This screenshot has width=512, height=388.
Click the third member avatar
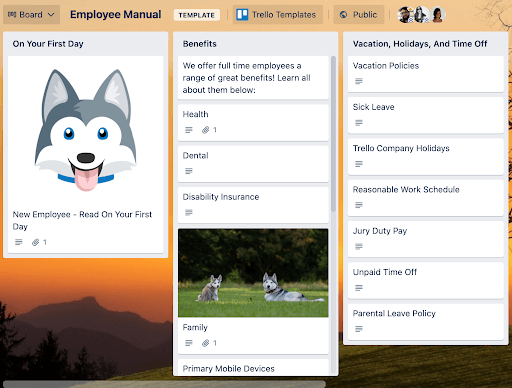click(x=437, y=15)
